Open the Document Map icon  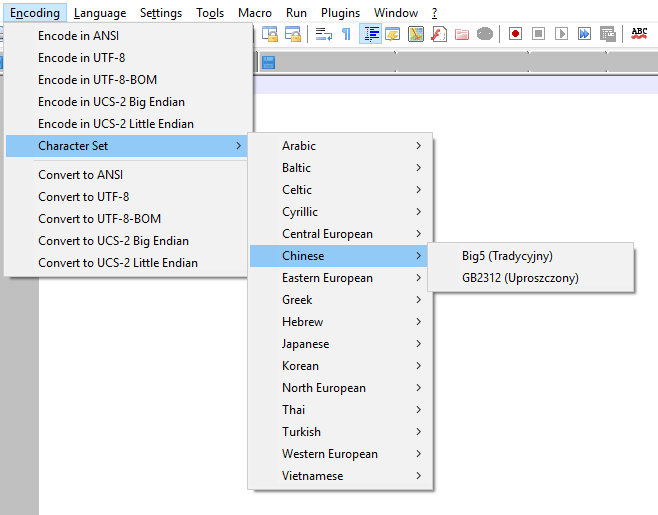pos(416,34)
